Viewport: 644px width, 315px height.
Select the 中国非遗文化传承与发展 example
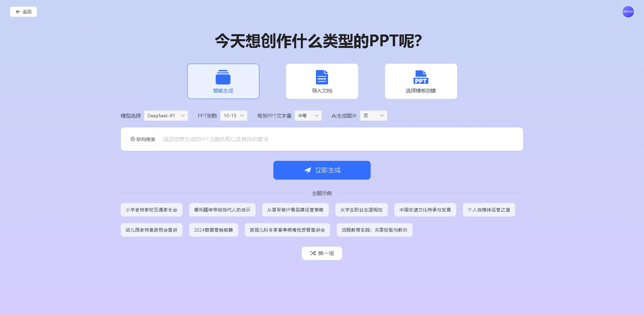425,210
